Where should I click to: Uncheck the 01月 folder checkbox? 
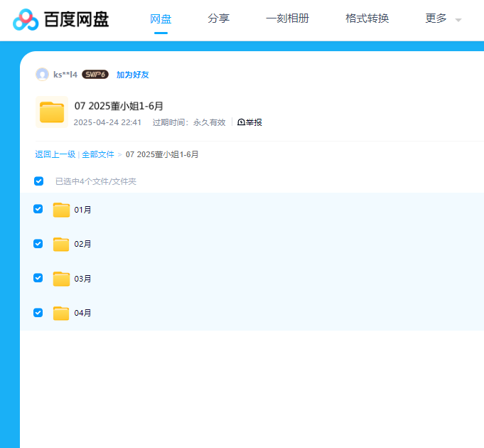(38, 209)
